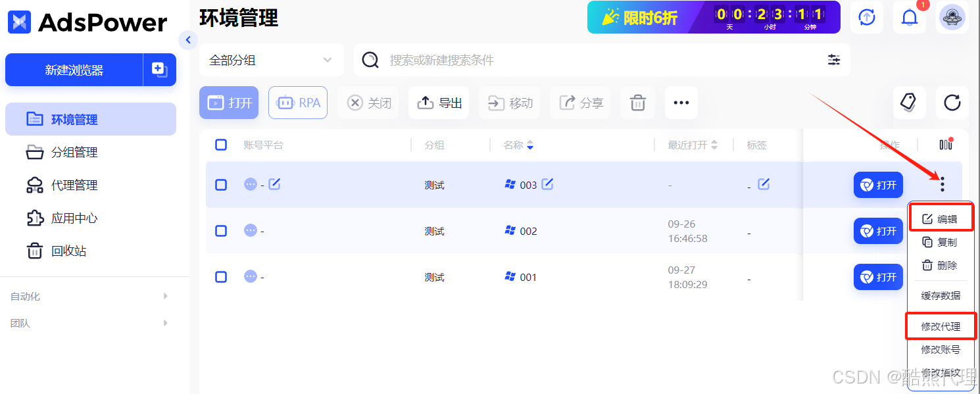
Task: Open the 全部分组 group dropdown
Action: (x=270, y=60)
